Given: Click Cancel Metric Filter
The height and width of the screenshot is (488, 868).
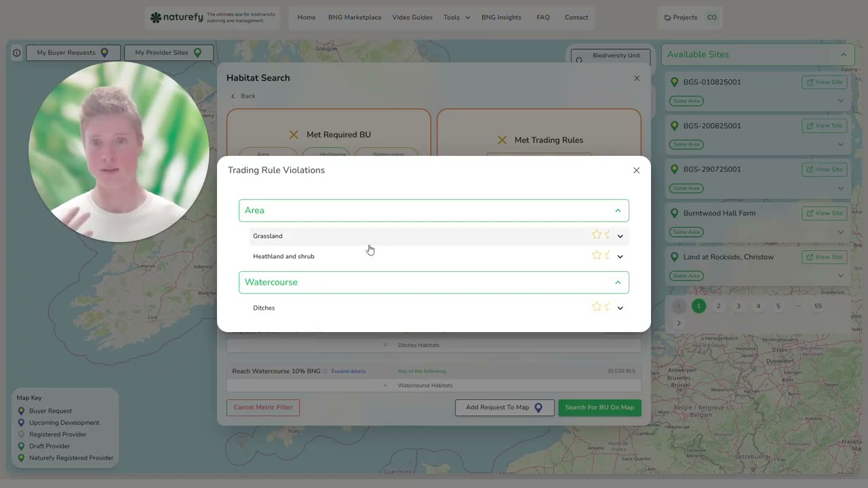Looking at the screenshot, I should click(263, 407).
